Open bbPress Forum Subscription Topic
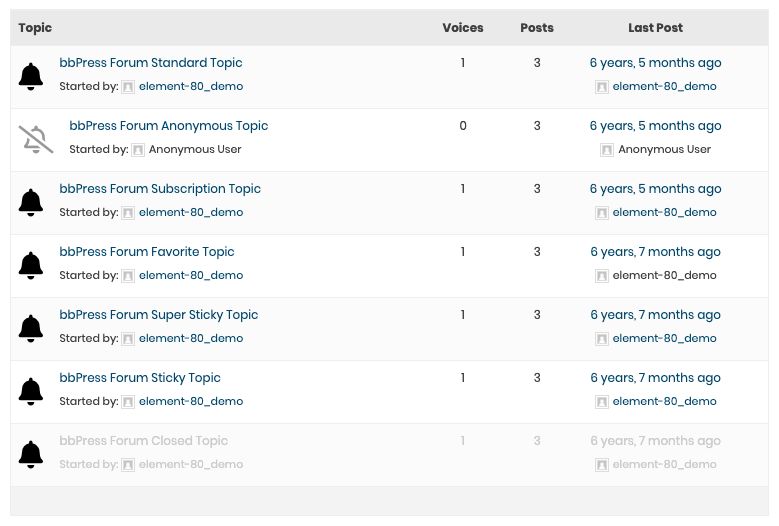The height and width of the screenshot is (526, 779). [160, 189]
